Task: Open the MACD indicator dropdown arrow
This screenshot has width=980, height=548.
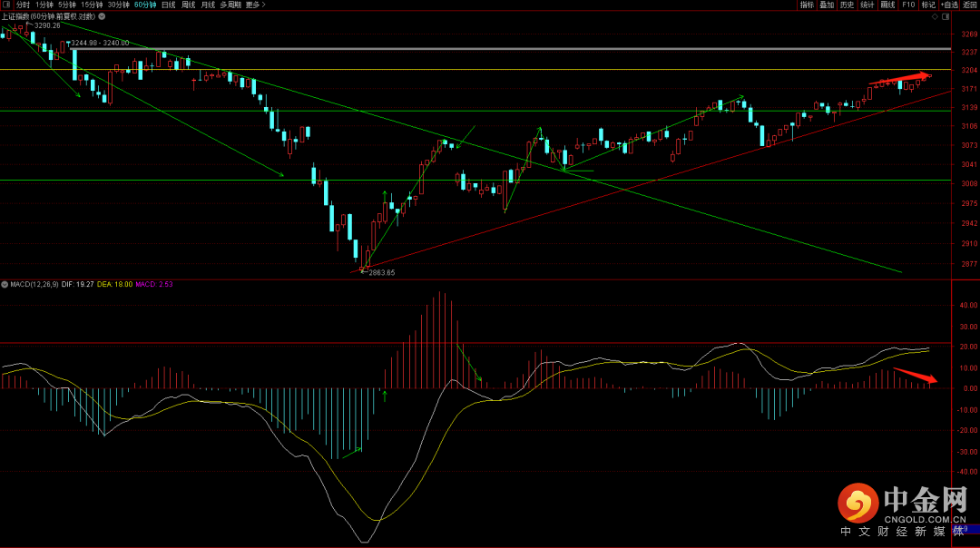Action: click(x=4, y=284)
